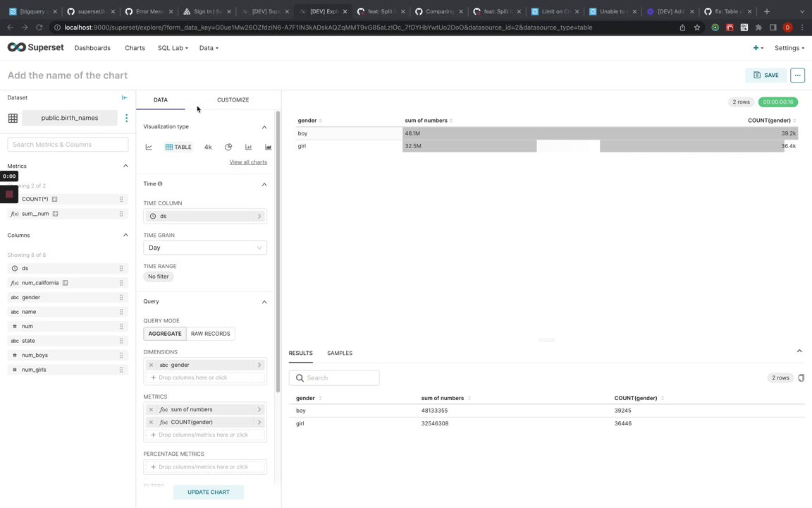Select the bar chart visualization icon
Screen dimensions: 812x508
248,147
